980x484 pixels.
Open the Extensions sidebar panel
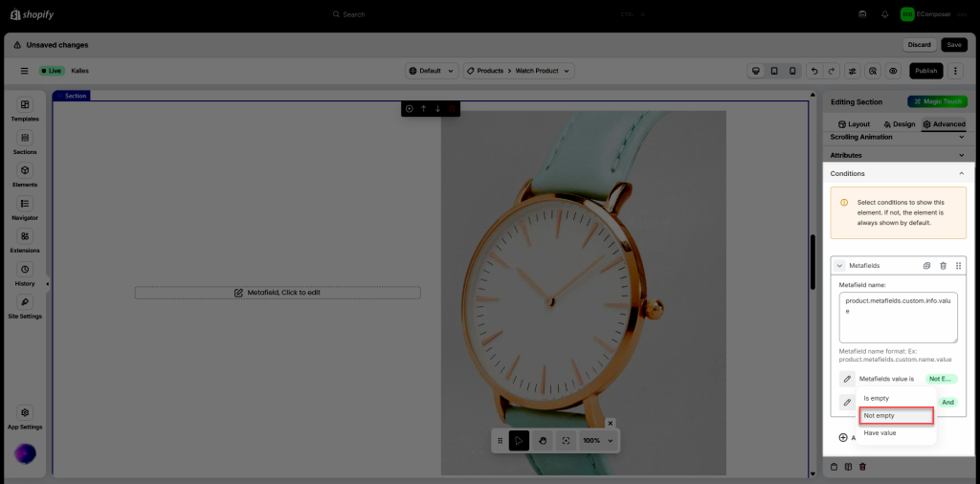[x=25, y=240]
